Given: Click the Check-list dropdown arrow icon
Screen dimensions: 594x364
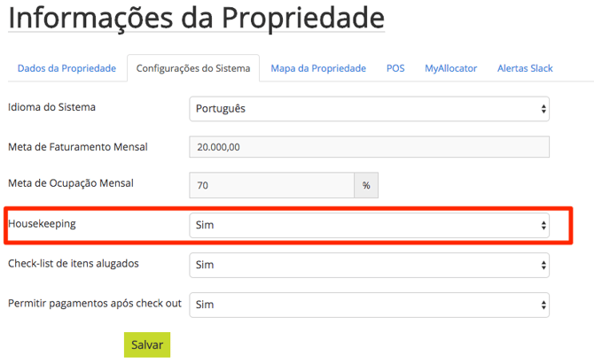Looking at the screenshot, I should point(543,264).
